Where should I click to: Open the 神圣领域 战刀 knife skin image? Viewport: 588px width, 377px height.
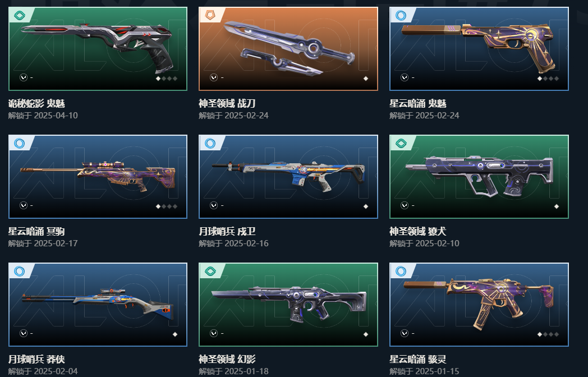tap(288, 49)
